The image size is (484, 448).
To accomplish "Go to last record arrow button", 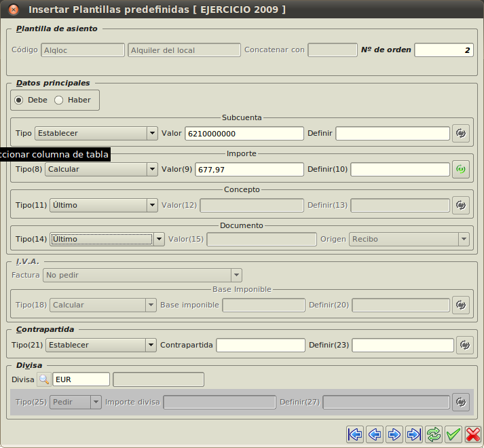I will click(x=414, y=434).
